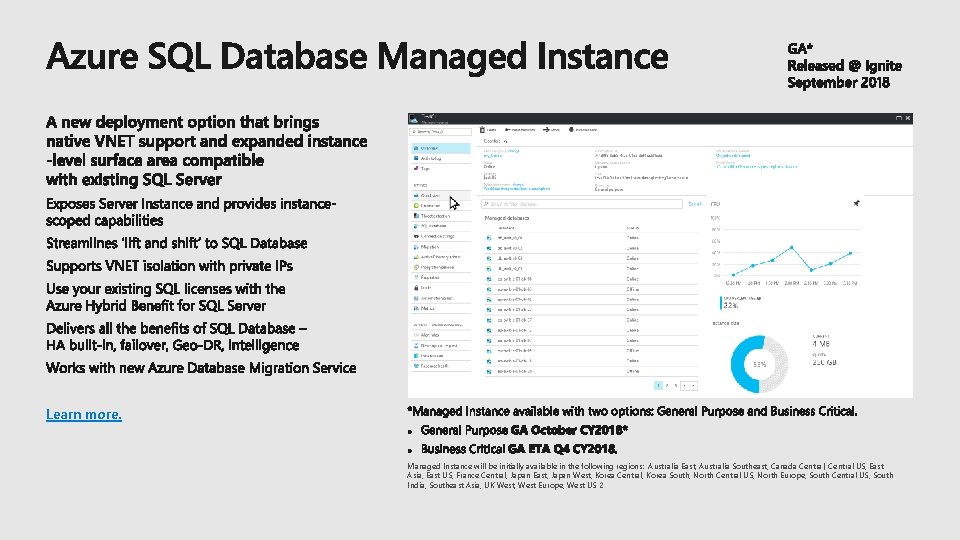Click the padlock Locks icon in sidebar

416,288
